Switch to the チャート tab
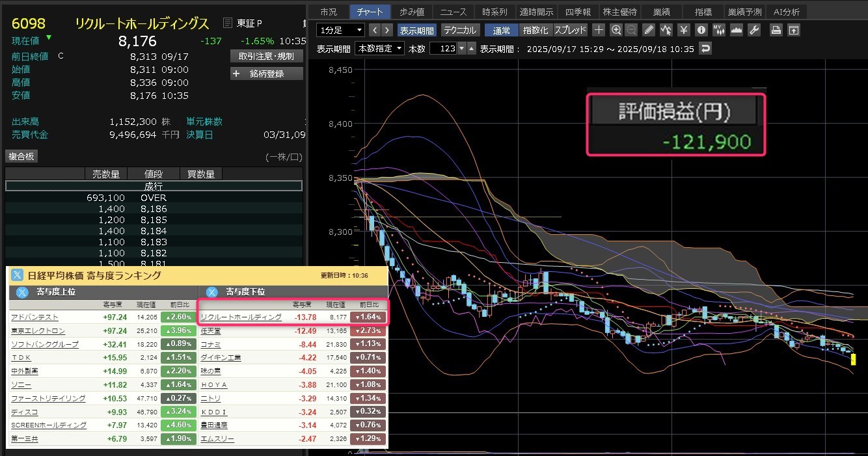The height and width of the screenshot is (456, 868). pyautogui.click(x=370, y=12)
